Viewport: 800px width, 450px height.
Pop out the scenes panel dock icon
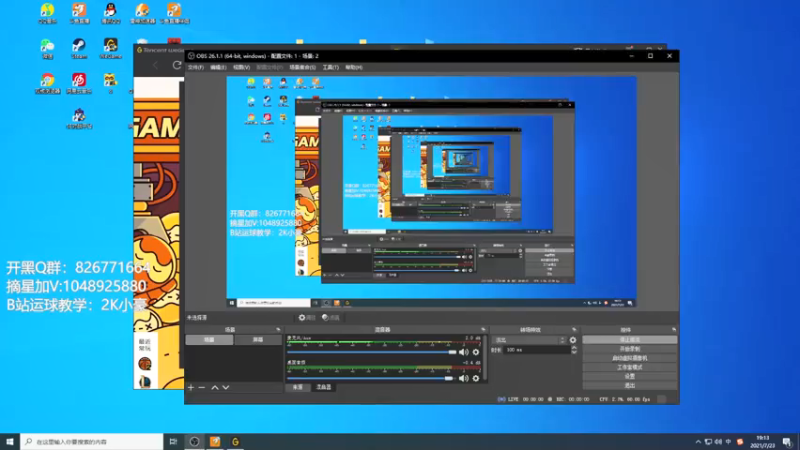click(278, 330)
